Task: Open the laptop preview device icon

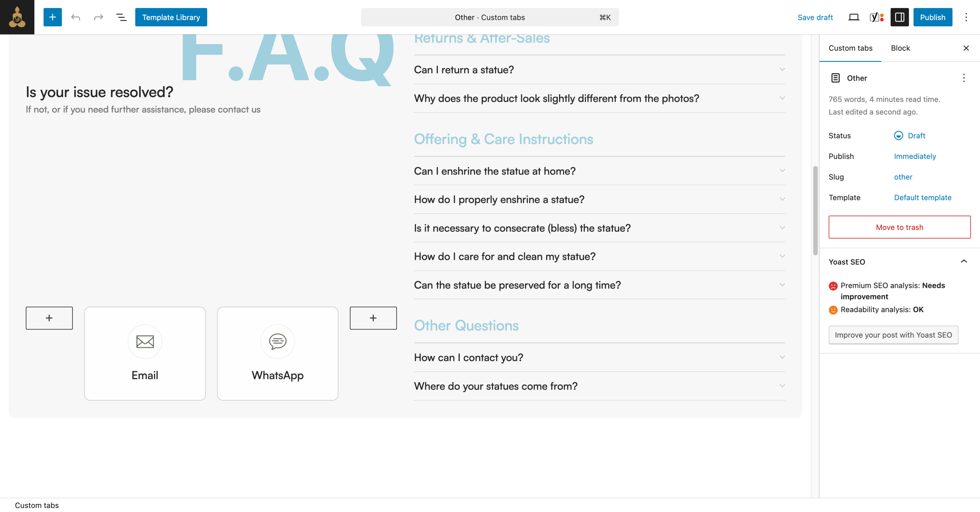Action: click(x=854, y=17)
